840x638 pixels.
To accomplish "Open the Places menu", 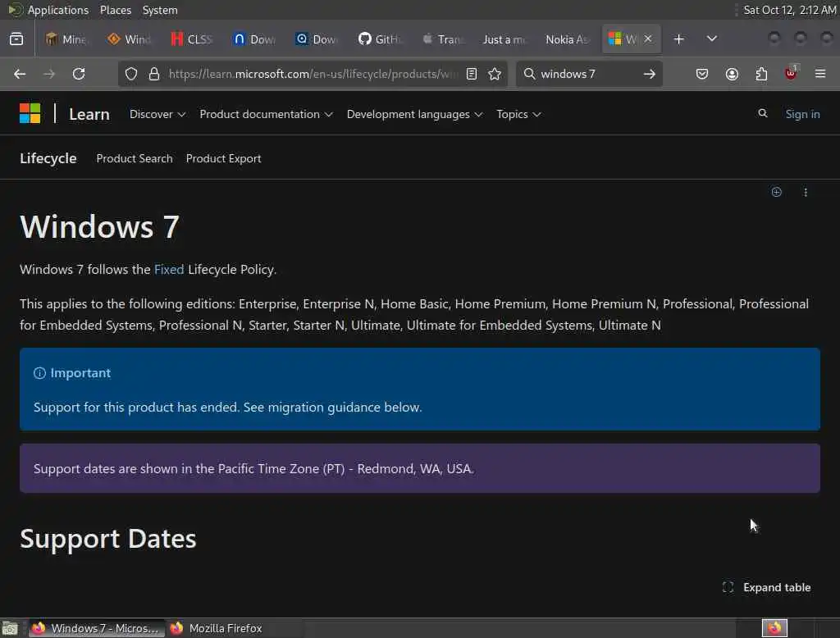I will point(115,10).
